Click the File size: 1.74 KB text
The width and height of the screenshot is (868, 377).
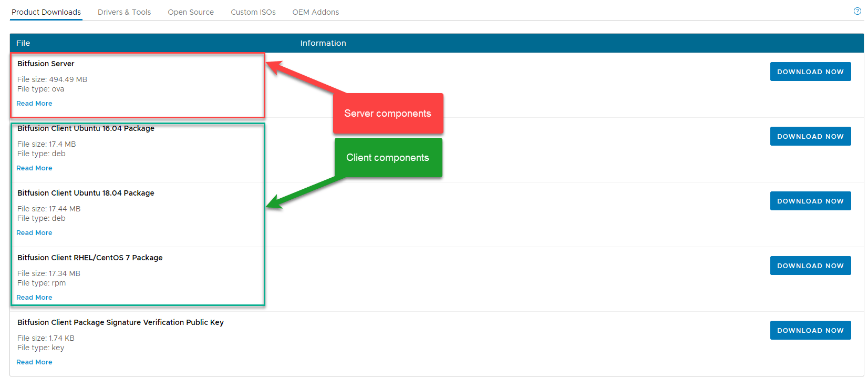[46, 338]
